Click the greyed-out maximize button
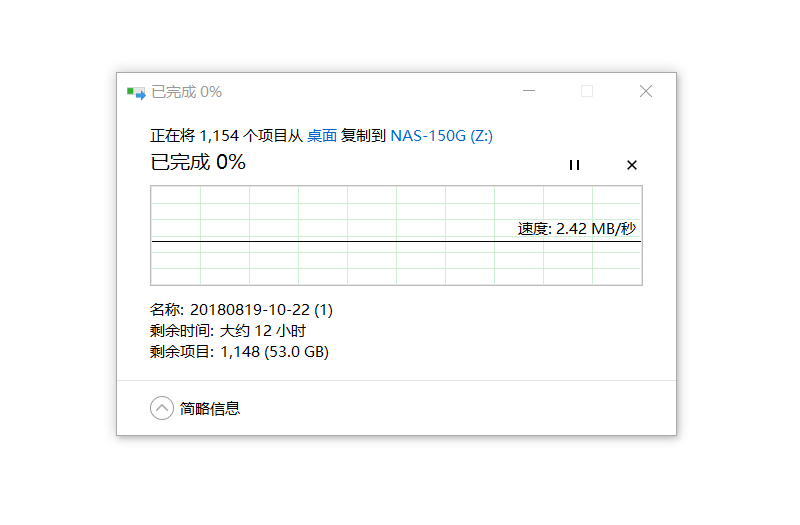 (x=587, y=91)
